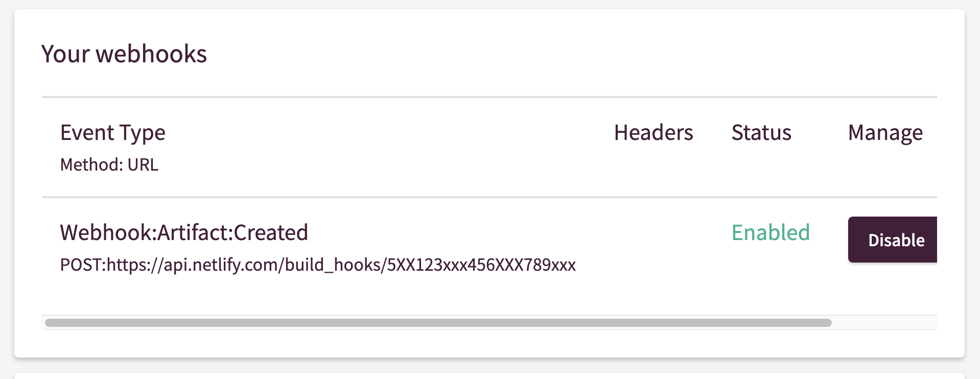This screenshot has height=379, width=980.
Task: Click the green Enabled status label
Action: click(x=771, y=232)
